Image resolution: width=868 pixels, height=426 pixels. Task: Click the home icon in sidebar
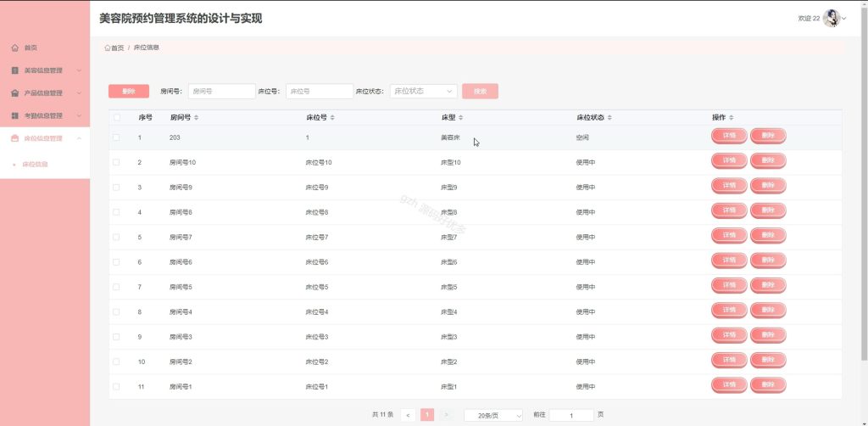pyautogui.click(x=15, y=48)
